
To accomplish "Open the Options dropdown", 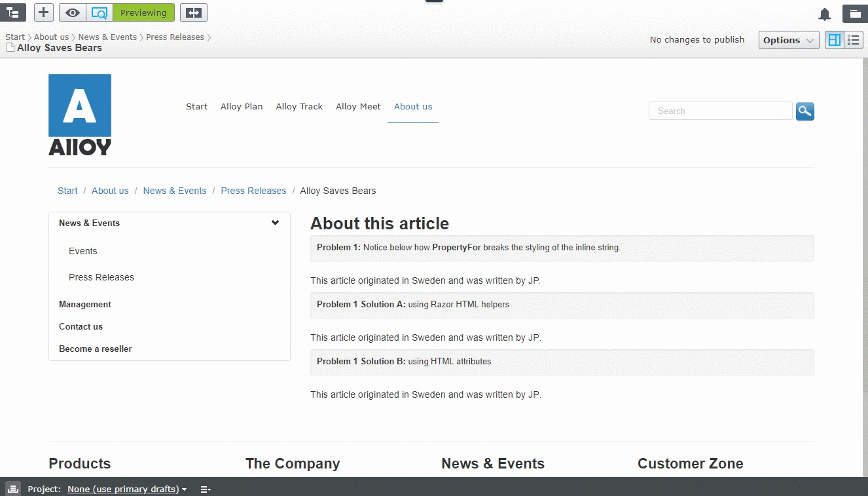I will pos(788,40).
